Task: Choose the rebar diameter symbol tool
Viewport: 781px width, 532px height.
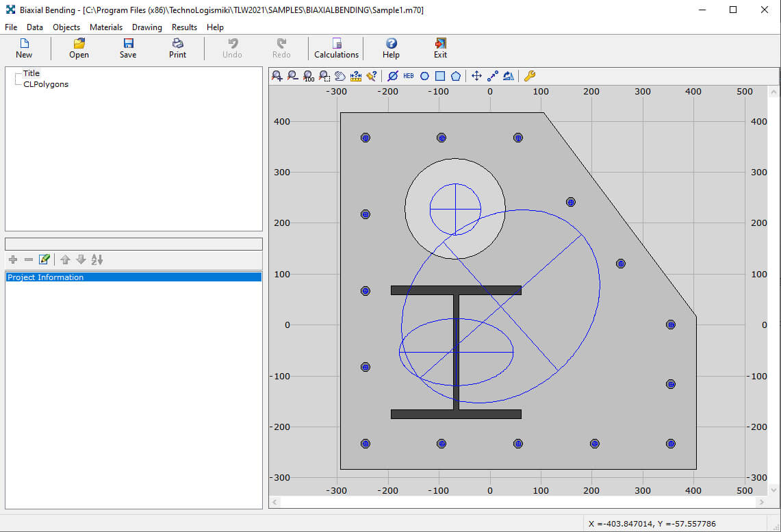Action: 392,76
